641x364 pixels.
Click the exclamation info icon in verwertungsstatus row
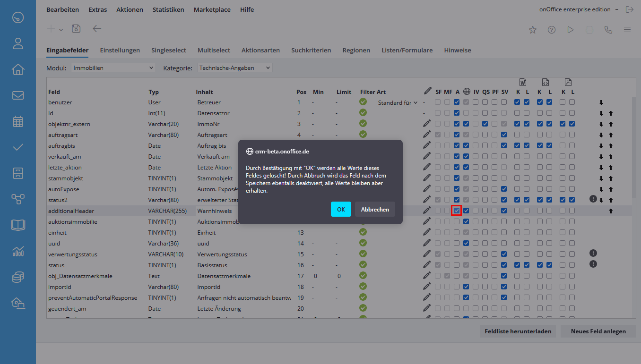coord(593,254)
